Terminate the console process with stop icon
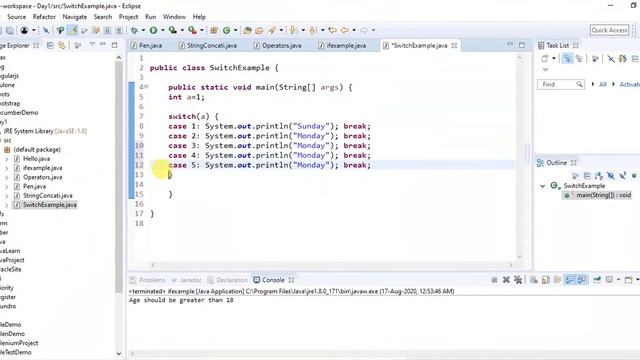The image size is (640, 360). pos(494,280)
